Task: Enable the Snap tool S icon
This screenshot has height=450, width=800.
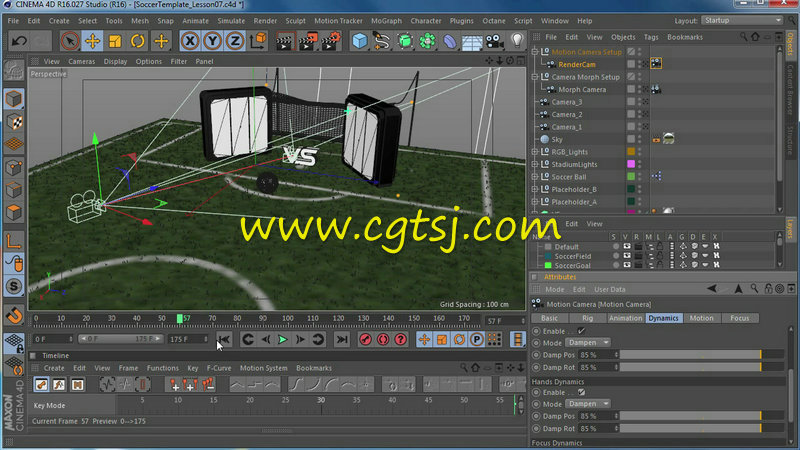Action: [x=14, y=286]
